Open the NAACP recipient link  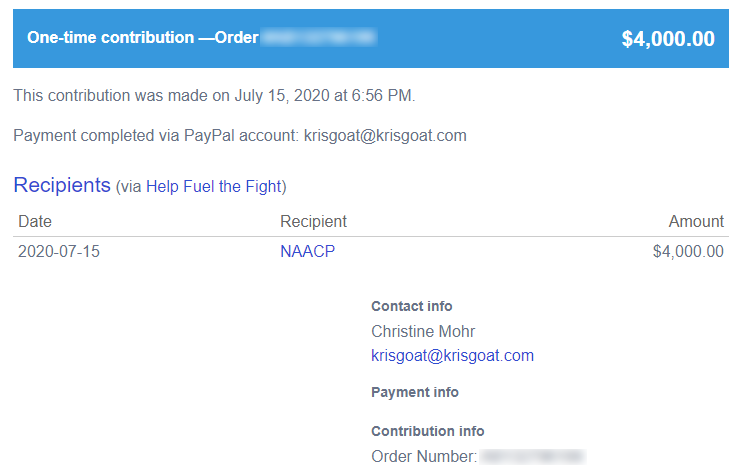(307, 251)
